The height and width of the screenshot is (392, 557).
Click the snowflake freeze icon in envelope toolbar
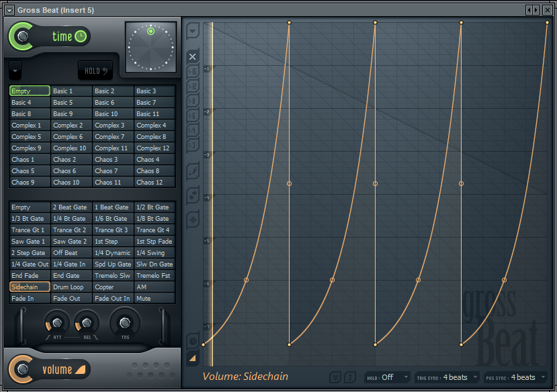coord(193,219)
